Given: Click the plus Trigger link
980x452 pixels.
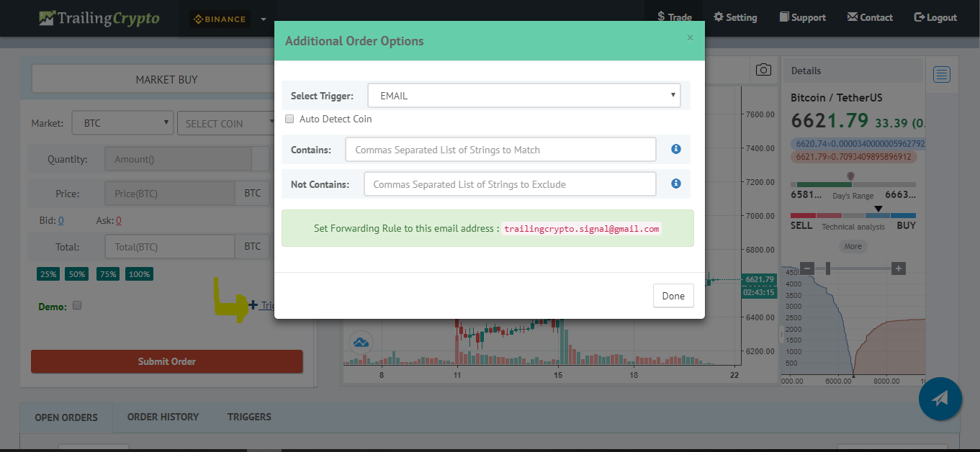Looking at the screenshot, I should click(x=261, y=305).
